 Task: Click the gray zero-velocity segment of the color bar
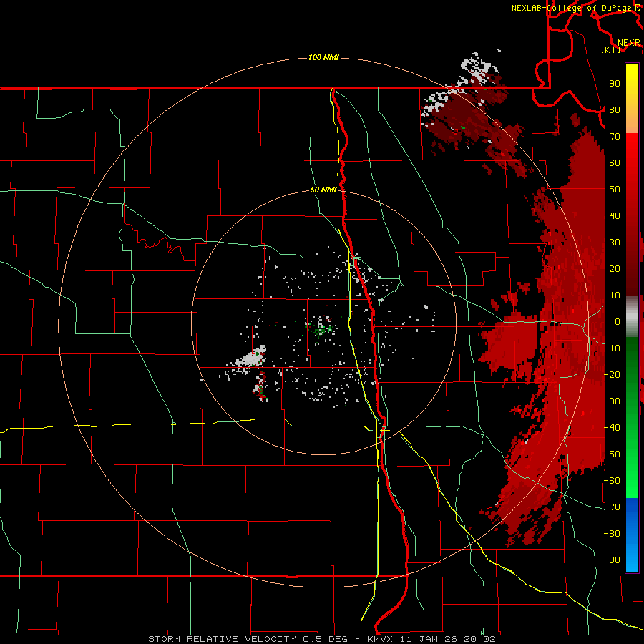[632, 316]
